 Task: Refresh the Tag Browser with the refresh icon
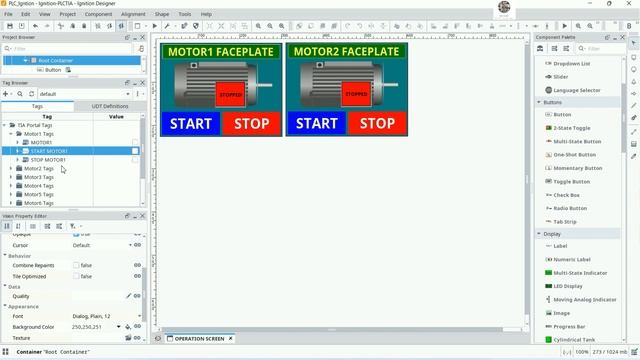(x=31, y=94)
